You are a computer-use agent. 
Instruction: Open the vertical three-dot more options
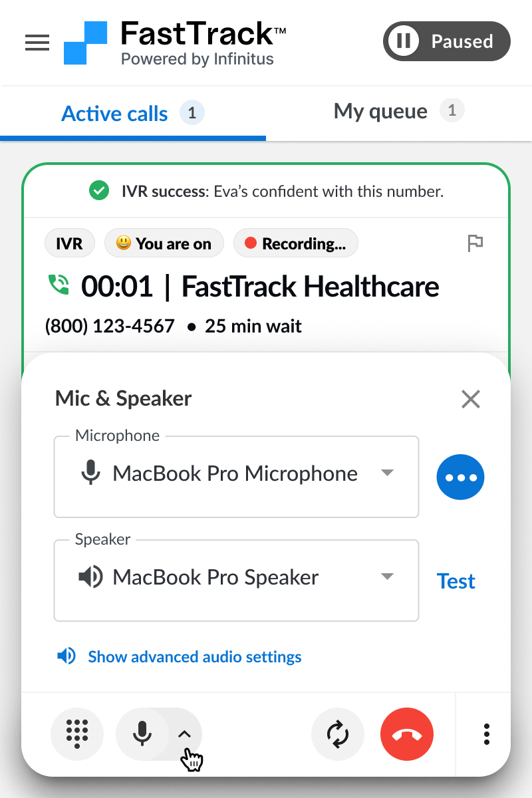[487, 734]
